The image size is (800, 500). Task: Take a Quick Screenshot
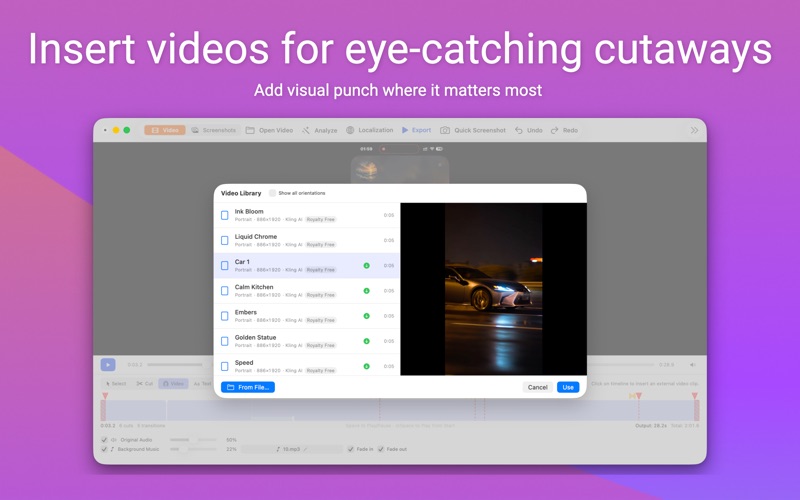point(473,130)
